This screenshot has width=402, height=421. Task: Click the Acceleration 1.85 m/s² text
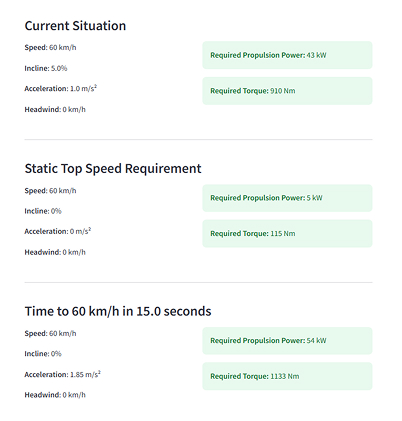[x=63, y=374]
